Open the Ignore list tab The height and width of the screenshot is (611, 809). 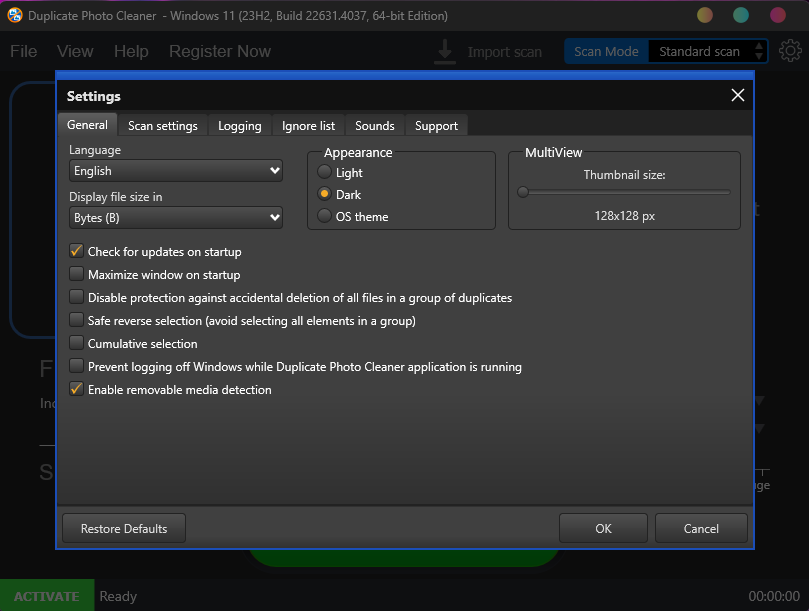pos(308,126)
